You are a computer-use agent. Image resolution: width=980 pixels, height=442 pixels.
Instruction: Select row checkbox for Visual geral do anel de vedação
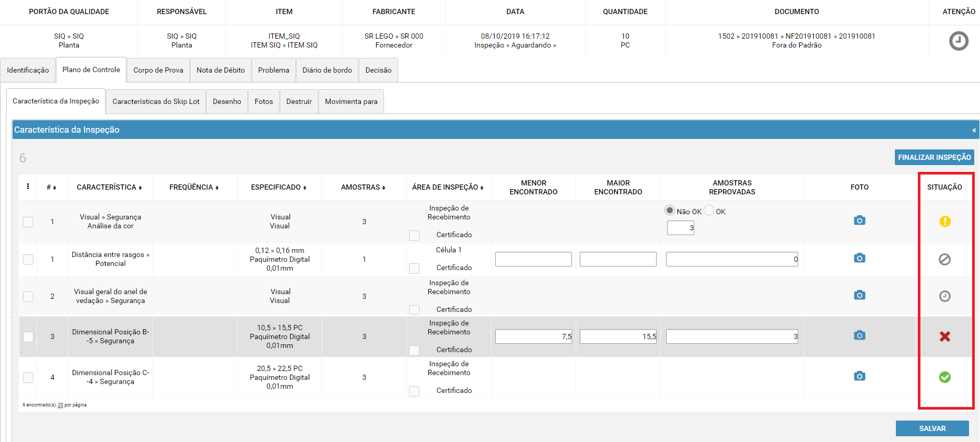pos(28,297)
